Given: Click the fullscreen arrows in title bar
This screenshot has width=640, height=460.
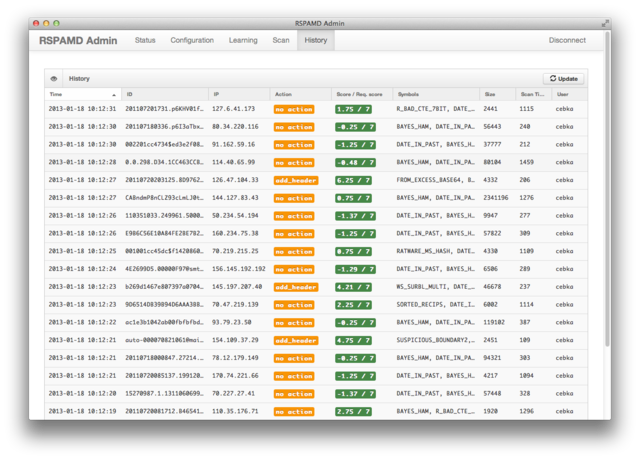Looking at the screenshot, I should click(605, 24).
